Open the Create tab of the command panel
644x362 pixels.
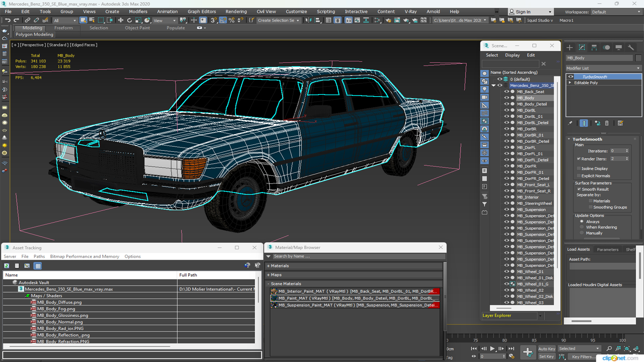coord(570,47)
